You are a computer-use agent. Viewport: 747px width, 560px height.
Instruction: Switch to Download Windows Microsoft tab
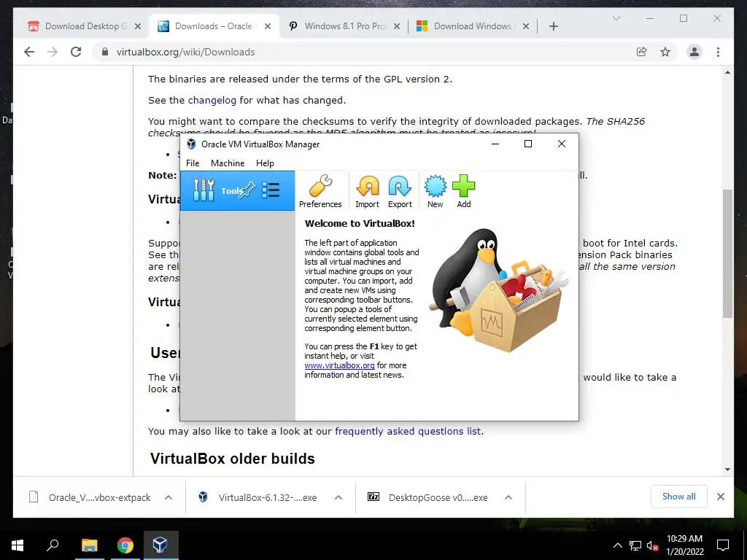pos(473,26)
